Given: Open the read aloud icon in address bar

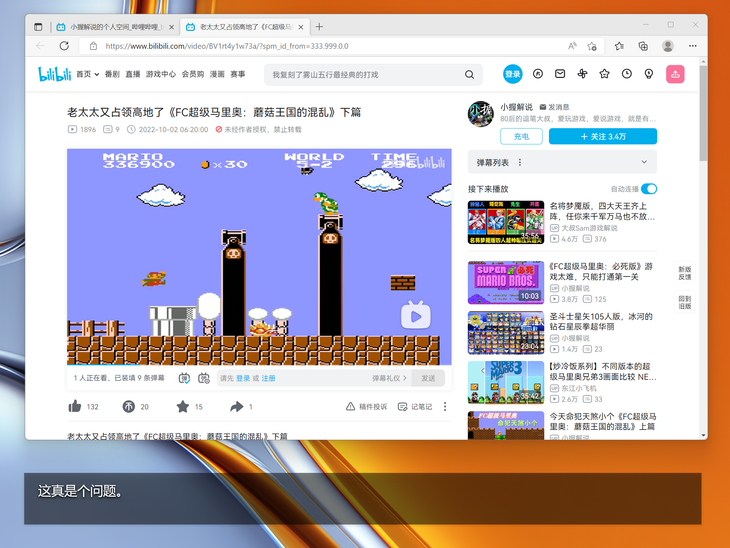Looking at the screenshot, I should (572, 46).
